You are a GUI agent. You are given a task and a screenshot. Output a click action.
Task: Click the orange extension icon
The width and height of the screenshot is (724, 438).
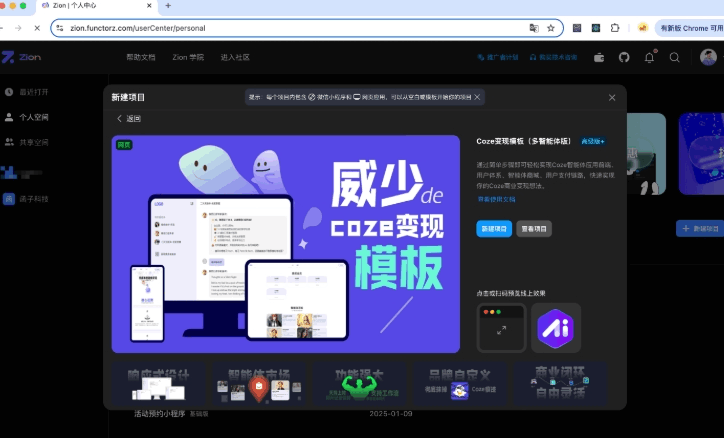[643, 28]
